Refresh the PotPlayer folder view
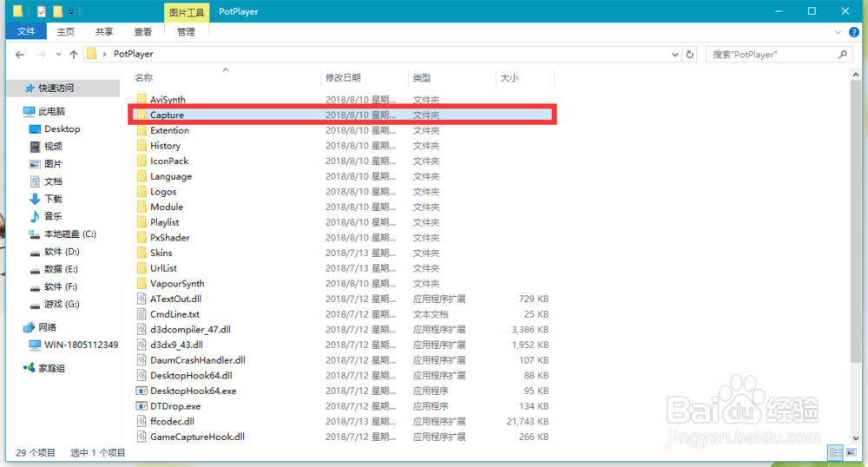868x467 pixels. (690, 55)
